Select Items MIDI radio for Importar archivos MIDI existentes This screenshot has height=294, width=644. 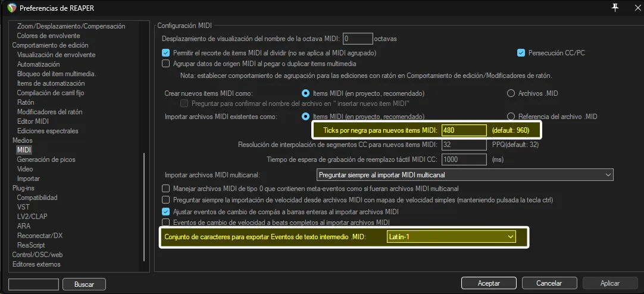[305, 116]
